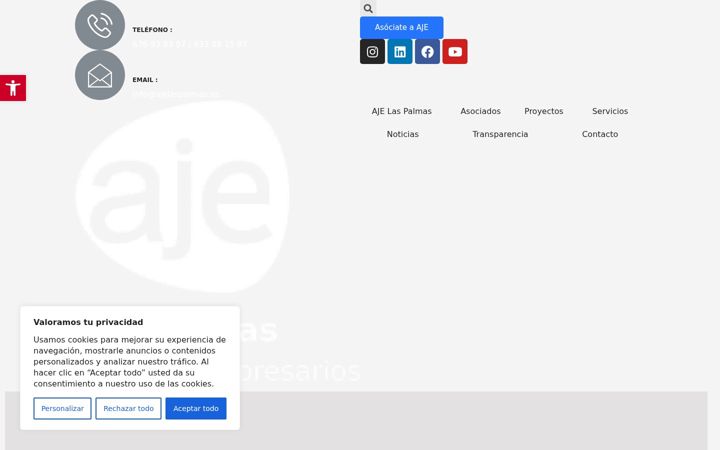This screenshot has height=450, width=720.
Task: Click Aceptar todo in the cookie banner
Action: click(196, 408)
